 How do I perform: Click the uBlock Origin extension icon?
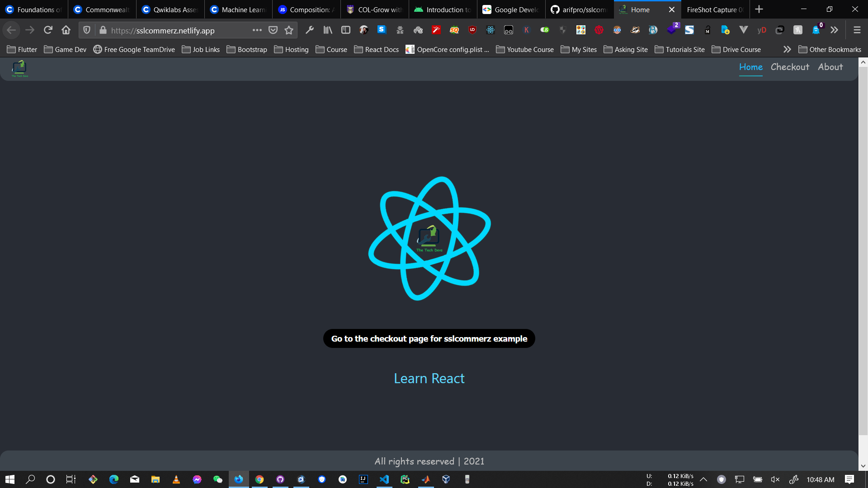point(472,30)
